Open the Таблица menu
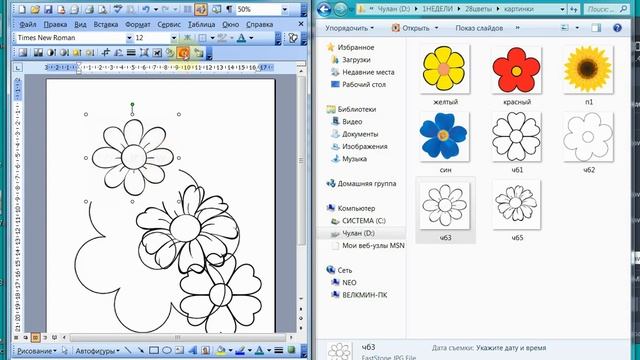The height and width of the screenshot is (360, 640). point(201,24)
